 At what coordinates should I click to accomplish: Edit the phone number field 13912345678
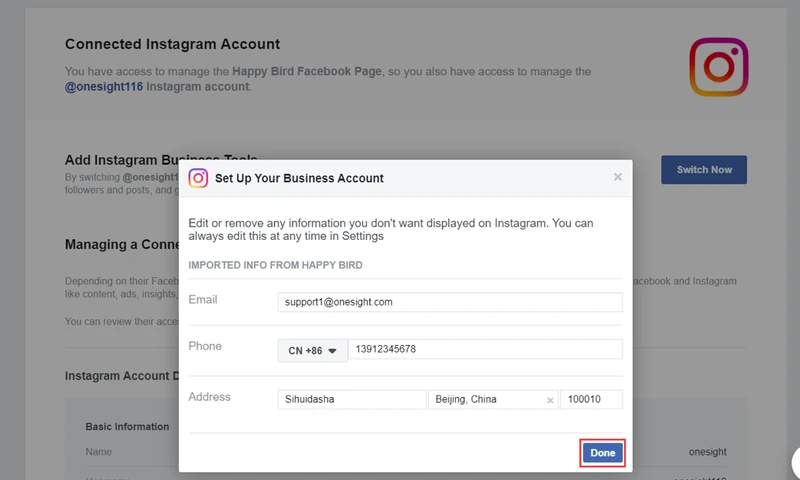point(485,349)
